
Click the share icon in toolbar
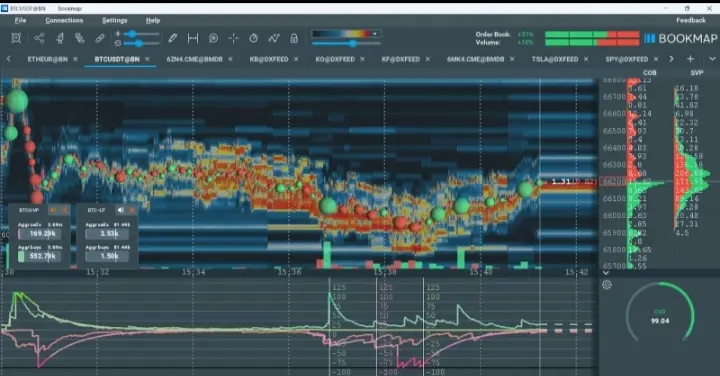tap(39, 38)
